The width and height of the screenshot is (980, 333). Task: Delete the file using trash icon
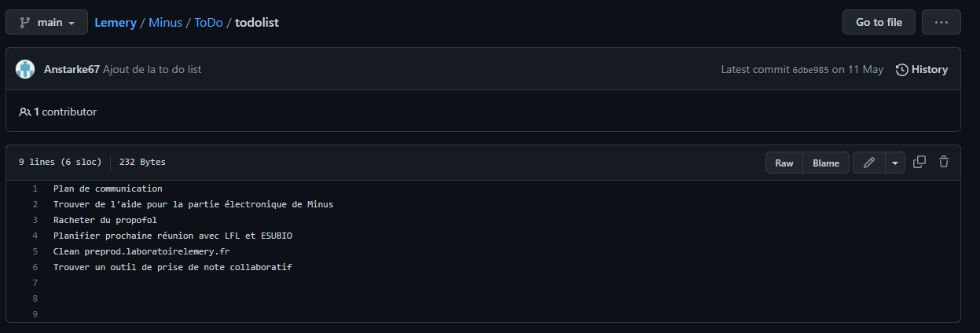(x=944, y=163)
